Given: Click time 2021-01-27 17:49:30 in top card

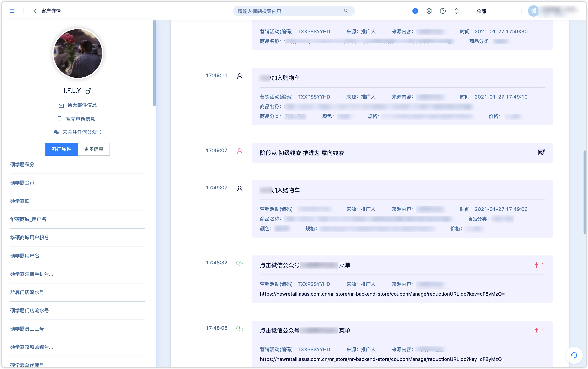Looking at the screenshot, I should 501,32.
